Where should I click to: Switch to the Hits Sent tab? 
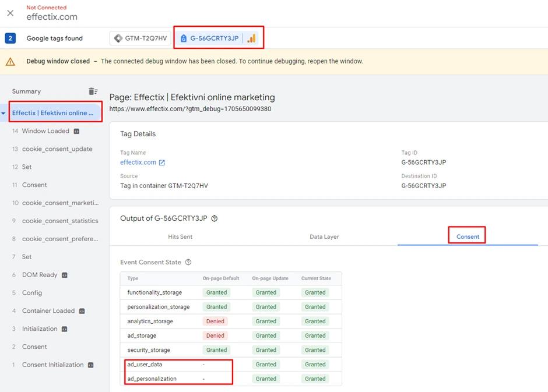click(180, 236)
